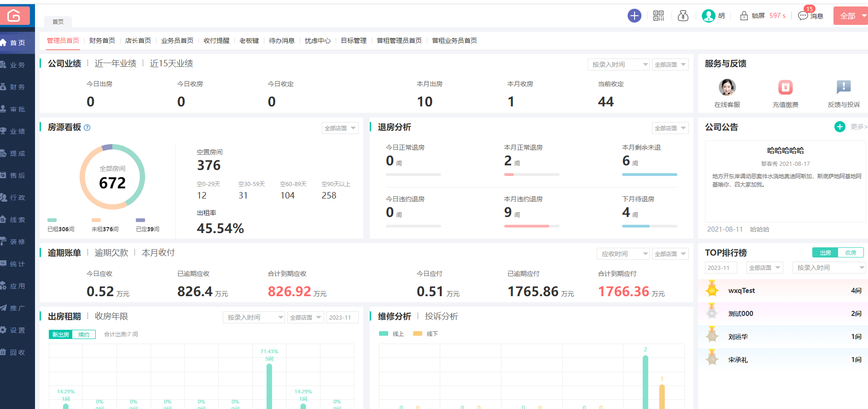Click the 全部房间 672 donut chart
The width and height of the screenshot is (868, 409).
point(112,177)
